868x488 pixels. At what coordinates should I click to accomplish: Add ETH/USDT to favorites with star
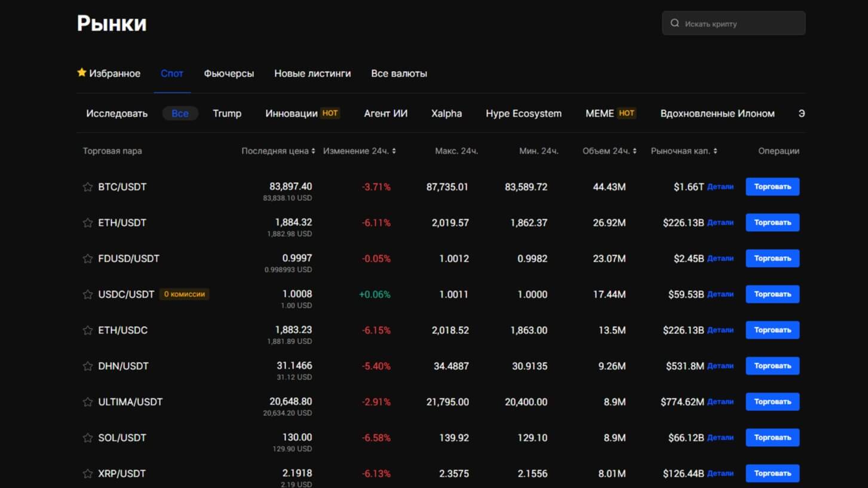tap(88, 223)
